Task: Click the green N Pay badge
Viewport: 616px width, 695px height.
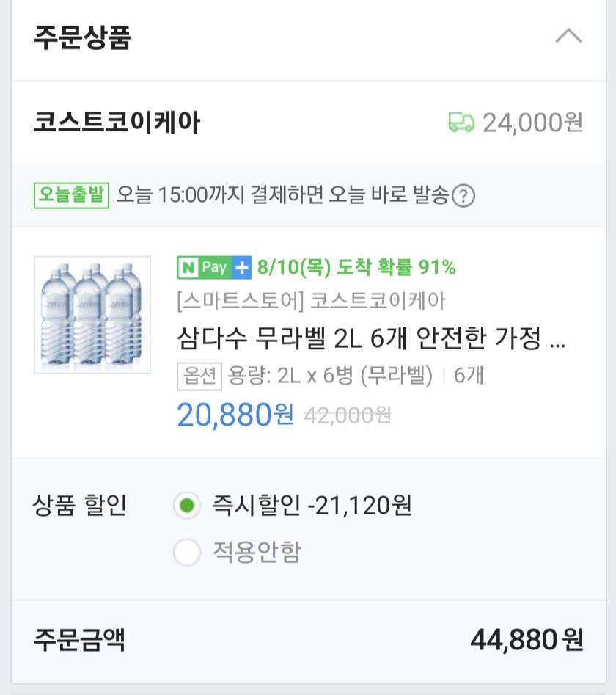Action: pyautogui.click(x=204, y=268)
